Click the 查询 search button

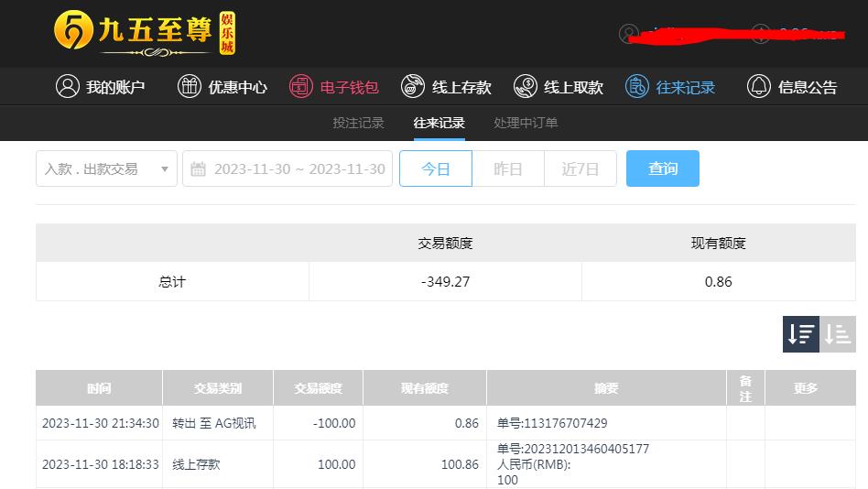coord(663,168)
